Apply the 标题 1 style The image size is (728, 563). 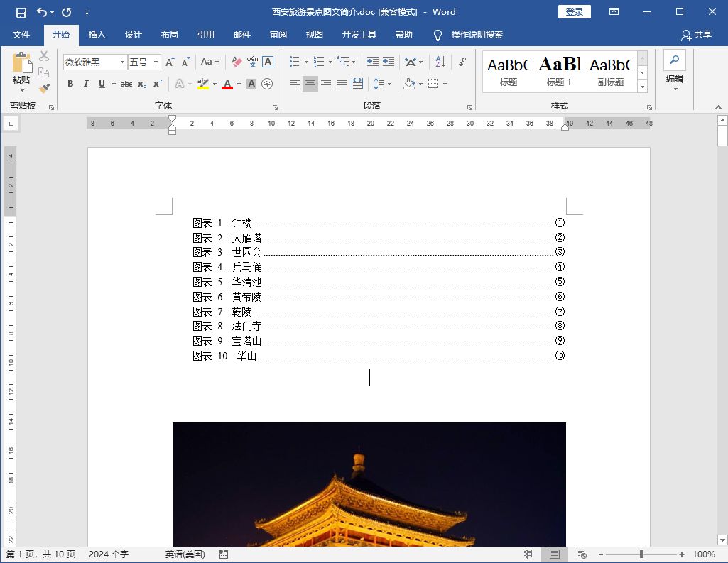(559, 70)
